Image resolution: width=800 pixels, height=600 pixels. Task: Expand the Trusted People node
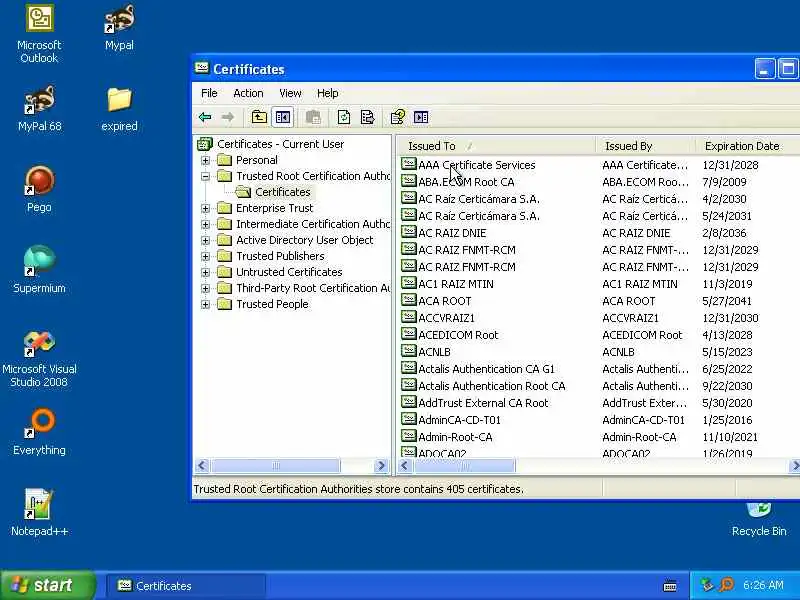205,305
